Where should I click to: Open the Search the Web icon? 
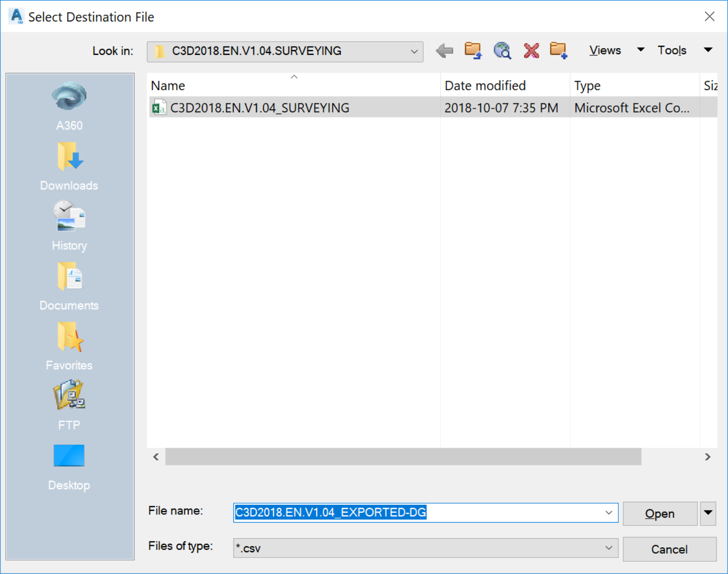502,51
